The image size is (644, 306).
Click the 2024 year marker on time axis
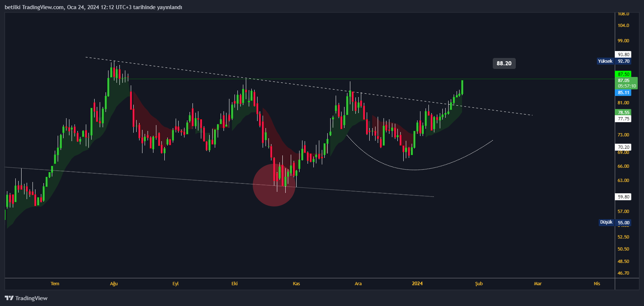point(417,284)
